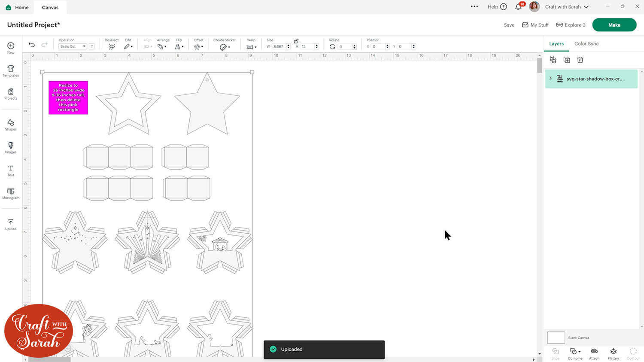Click the Undo arrow
The image size is (644, 362).
(x=32, y=45)
